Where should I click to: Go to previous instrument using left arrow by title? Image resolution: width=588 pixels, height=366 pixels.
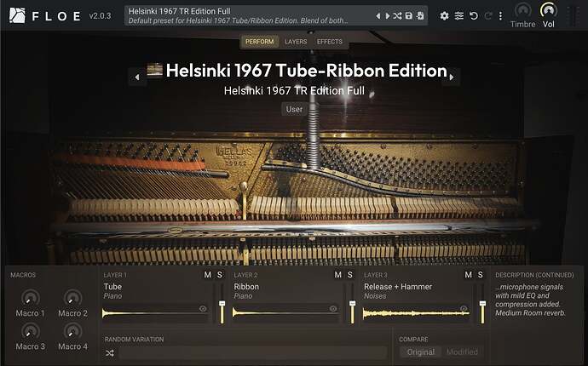(137, 77)
